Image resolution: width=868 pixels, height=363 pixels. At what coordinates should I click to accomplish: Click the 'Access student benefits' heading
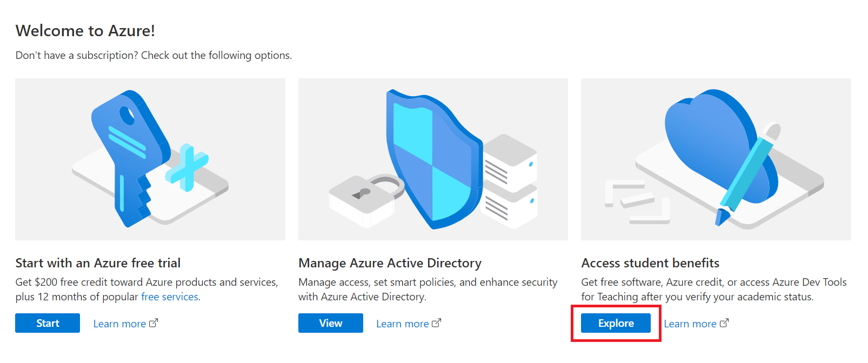[650, 263]
